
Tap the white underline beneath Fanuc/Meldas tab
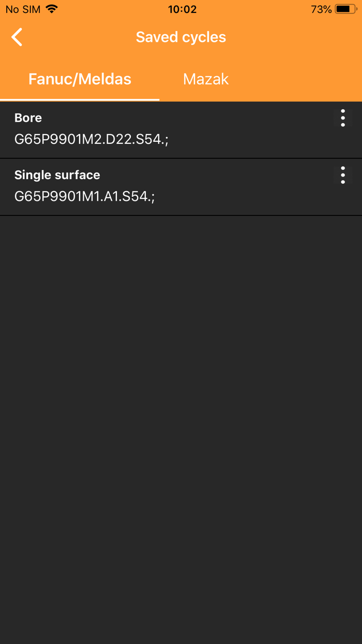click(x=80, y=99)
